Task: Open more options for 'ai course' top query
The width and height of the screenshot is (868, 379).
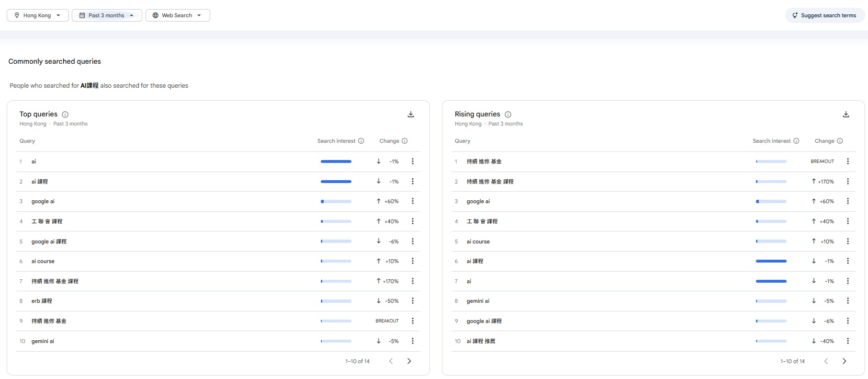Action: (x=413, y=261)
